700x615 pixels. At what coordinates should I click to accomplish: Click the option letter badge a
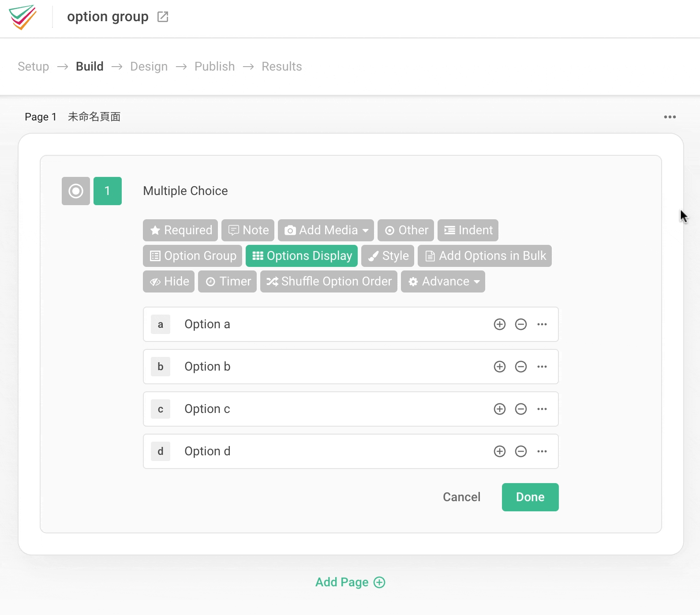[161, 324]
